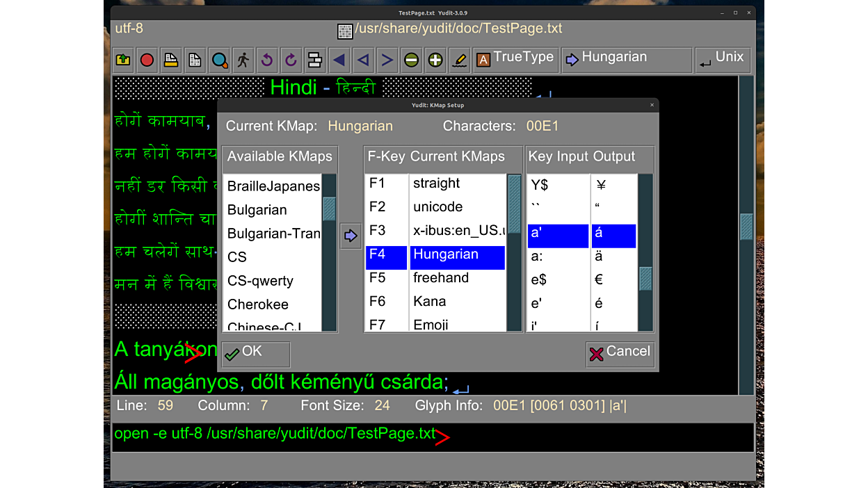Image resolution: width=868 pixels, height=488 pixels.
Task: Click the open file toolbar icon
Action: pos(123,60)
